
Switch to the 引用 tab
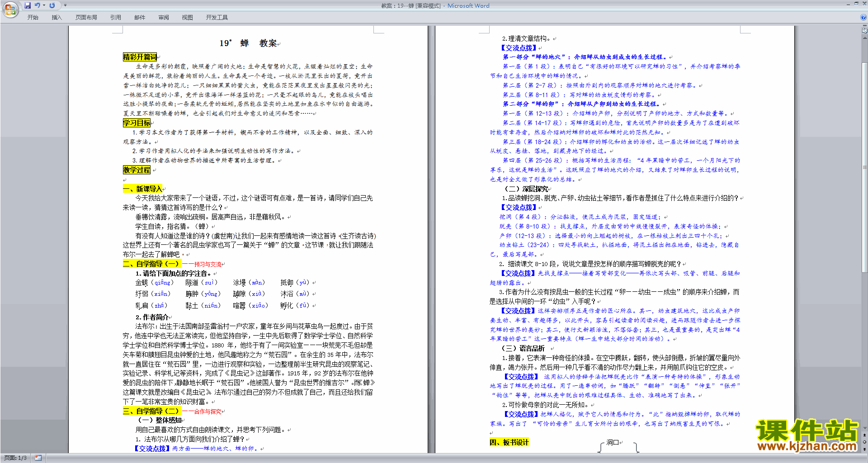click(116, 18)
